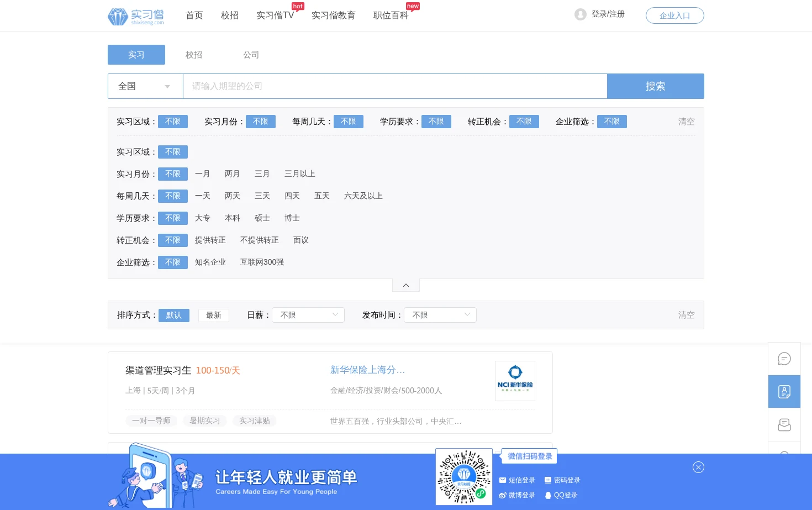This screenshot has width=812, height=510.
Task: Open 职位百科 in the navigation
Action: coord(391,15)
